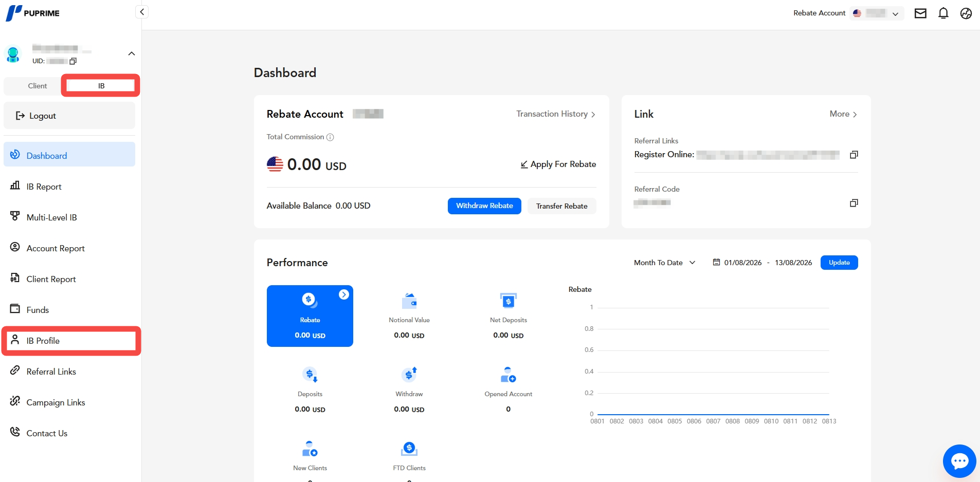
Task: Click the Transfer Rebate button
Action: [561, 206]
